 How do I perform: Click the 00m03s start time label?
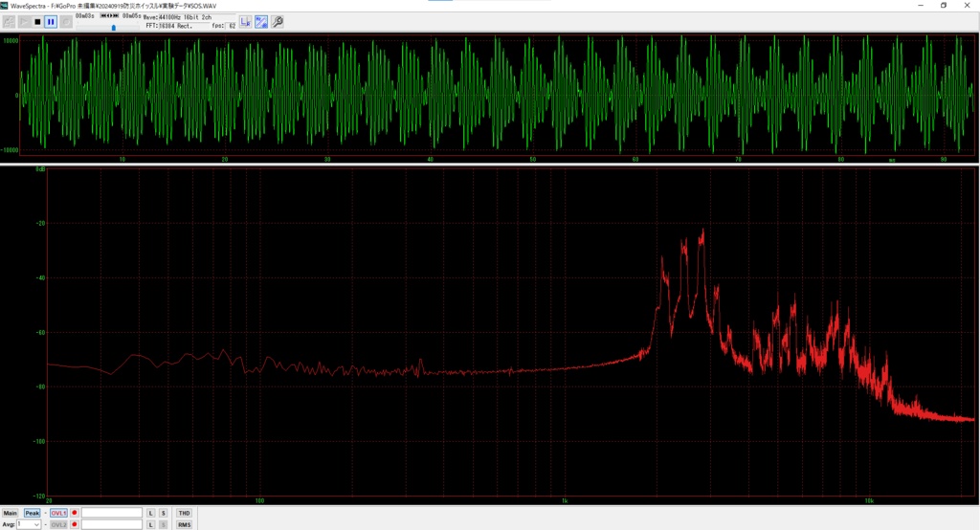[x=84, y=15]
